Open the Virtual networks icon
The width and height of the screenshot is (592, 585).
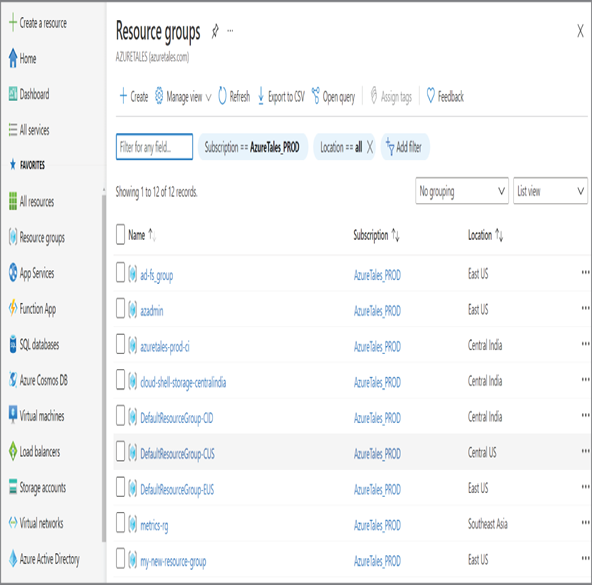coord(13,523)
